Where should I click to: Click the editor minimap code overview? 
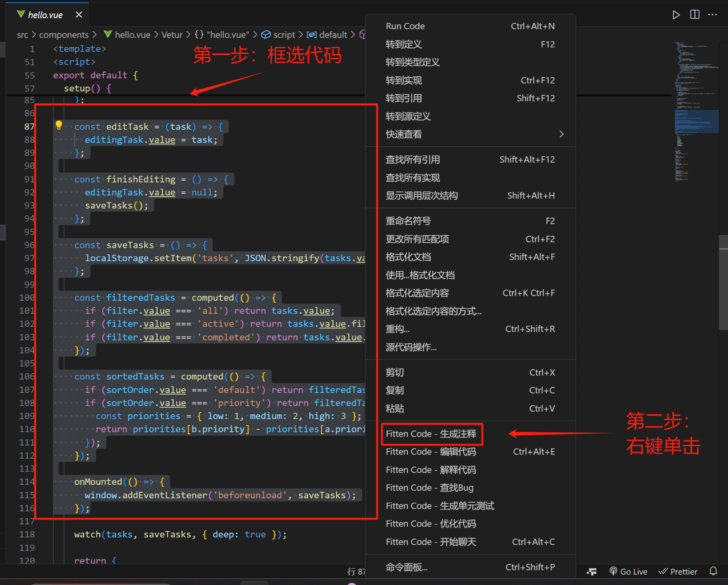(x=696, y=111)
